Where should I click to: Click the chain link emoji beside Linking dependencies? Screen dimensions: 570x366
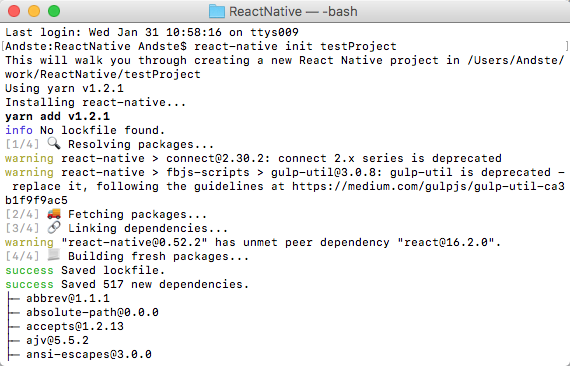[54, 228]
